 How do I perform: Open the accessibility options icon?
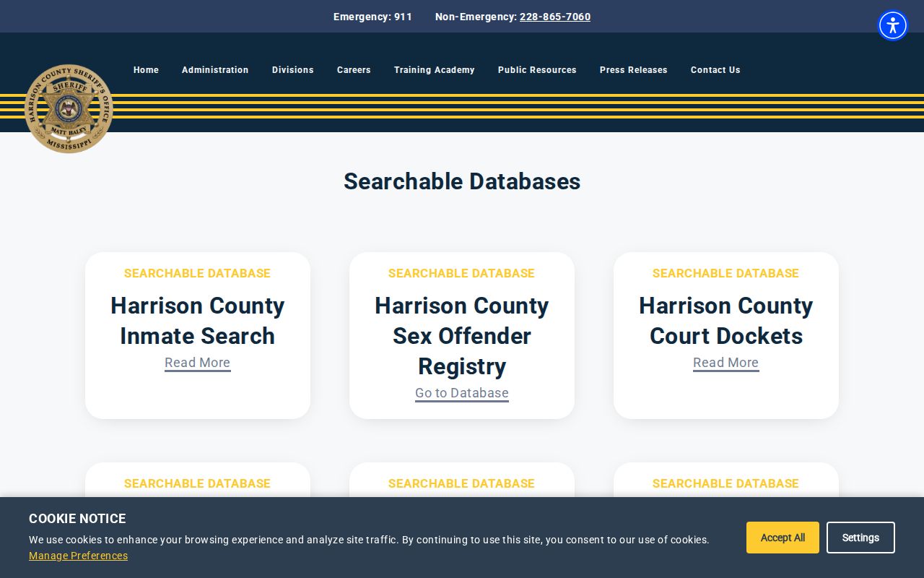click(893, 25)
